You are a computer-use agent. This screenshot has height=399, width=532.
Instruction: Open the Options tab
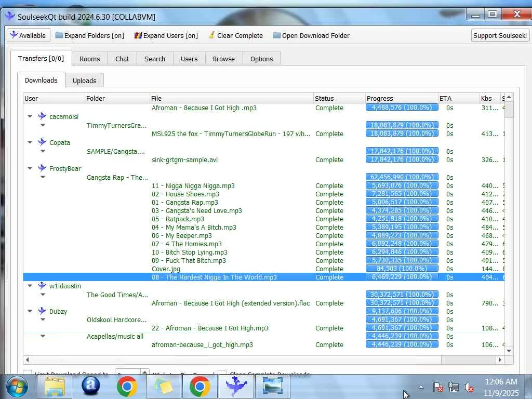coord(262,59)
